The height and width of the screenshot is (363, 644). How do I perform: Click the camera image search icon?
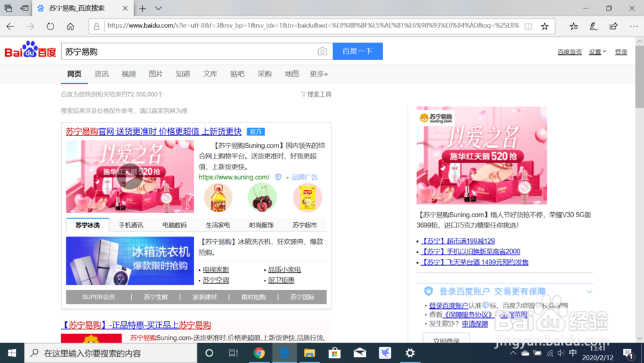tap(323, 52)
